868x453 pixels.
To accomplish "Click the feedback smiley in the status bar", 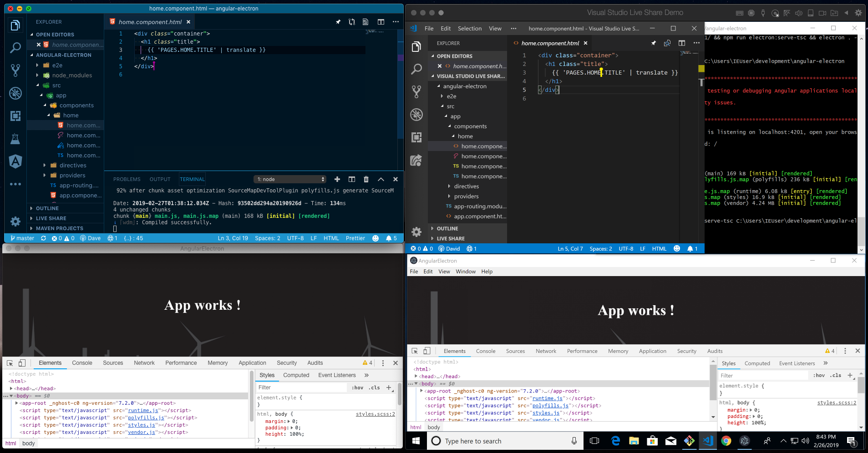I will (x=375, y=238).
